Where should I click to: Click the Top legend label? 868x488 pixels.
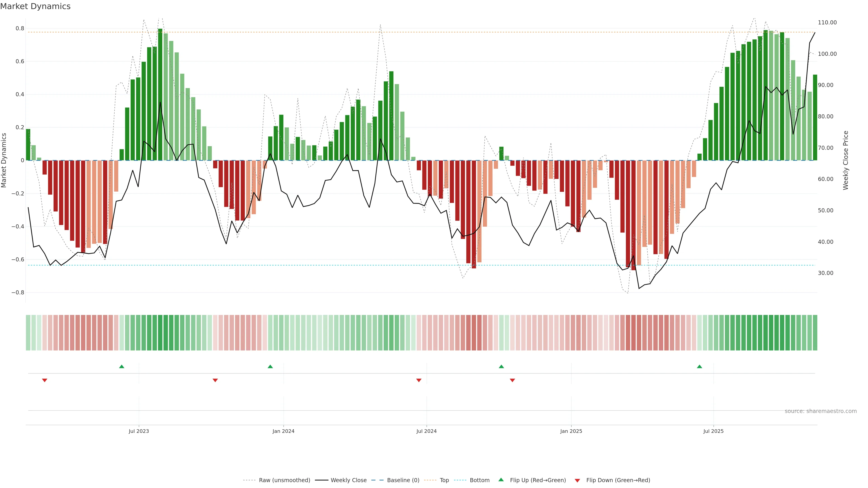pos(444,480)
